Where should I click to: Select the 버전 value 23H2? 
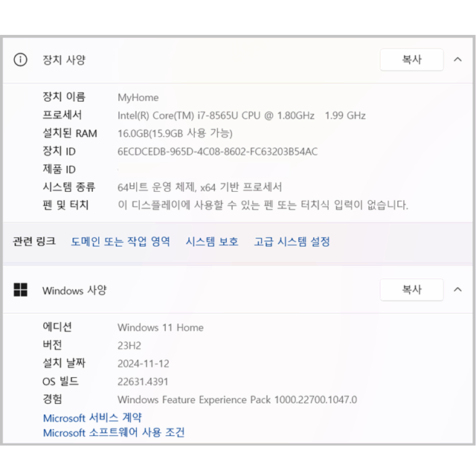click(129, 345)
